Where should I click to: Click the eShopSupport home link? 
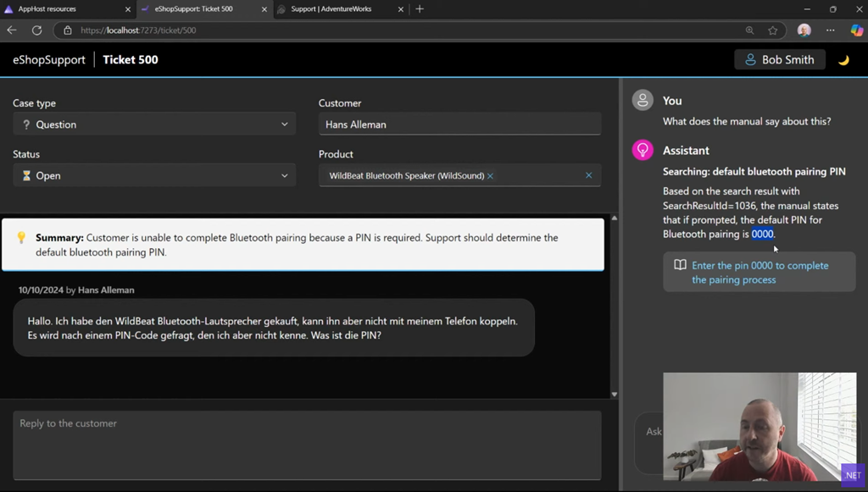tap(49, 60)
